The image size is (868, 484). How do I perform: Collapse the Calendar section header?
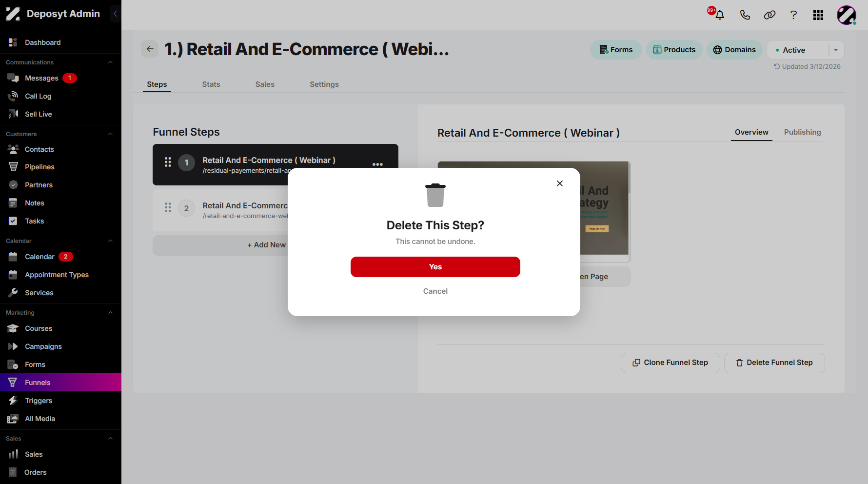click(x=110, y=241)
